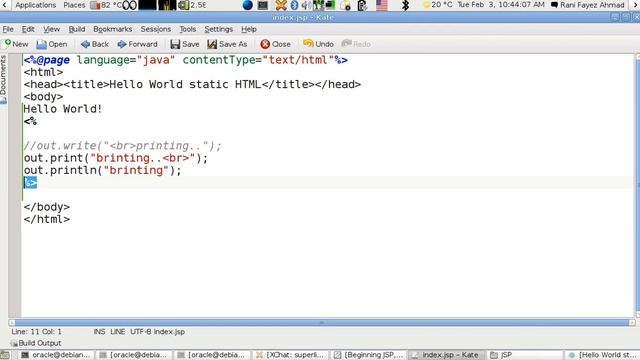Image resolution: width=640 pixels, height=360 pixels.
Task: Click the </body> tag line
Action: point(47,207)
